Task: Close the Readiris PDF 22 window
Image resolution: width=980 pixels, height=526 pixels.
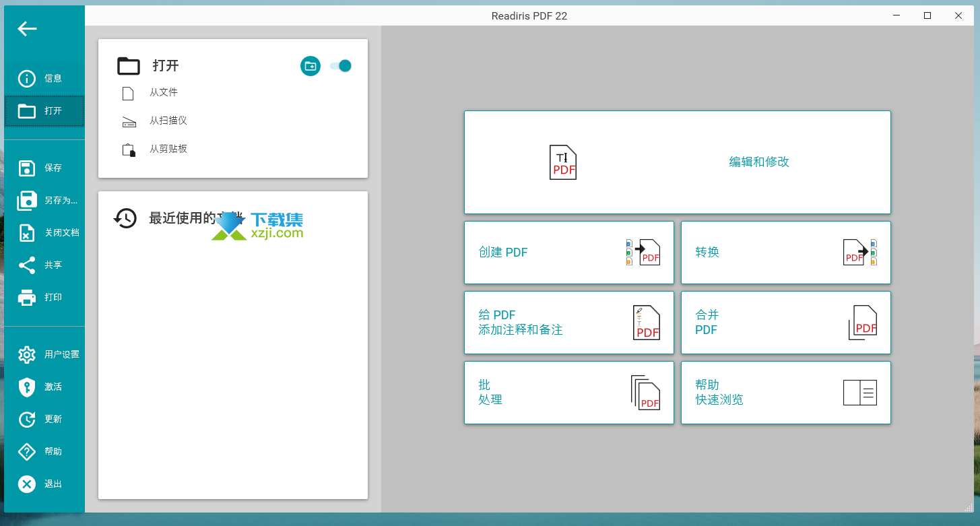Action: [x=958, y=15]
